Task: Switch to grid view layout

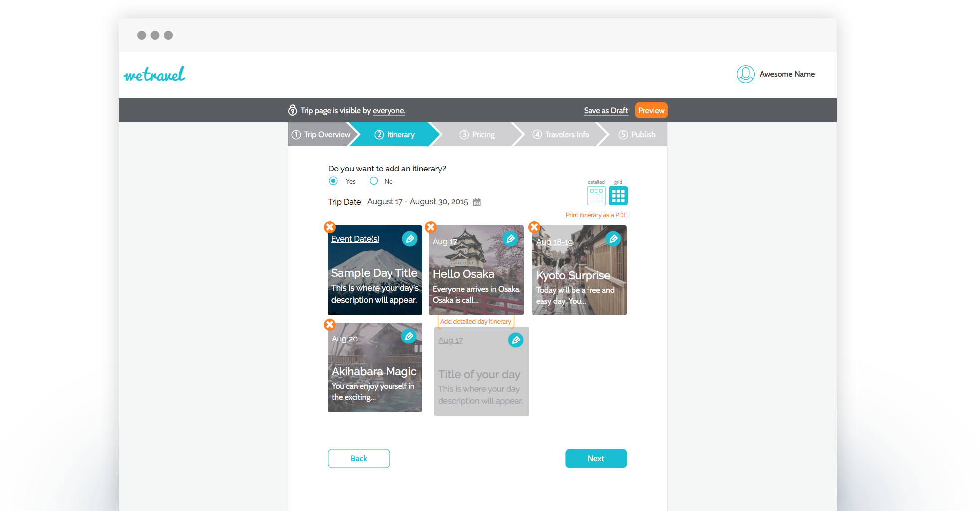Action: (x=618, y=196)
